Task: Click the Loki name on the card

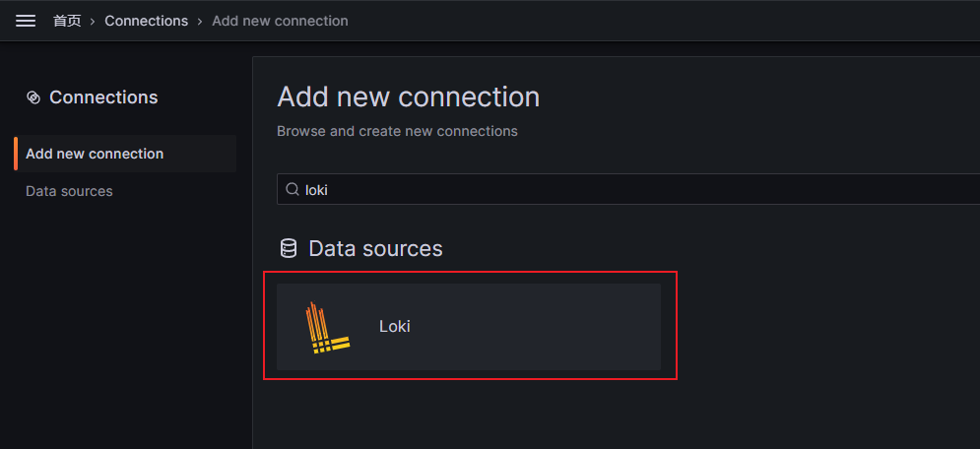Action: tap(394, 326)
